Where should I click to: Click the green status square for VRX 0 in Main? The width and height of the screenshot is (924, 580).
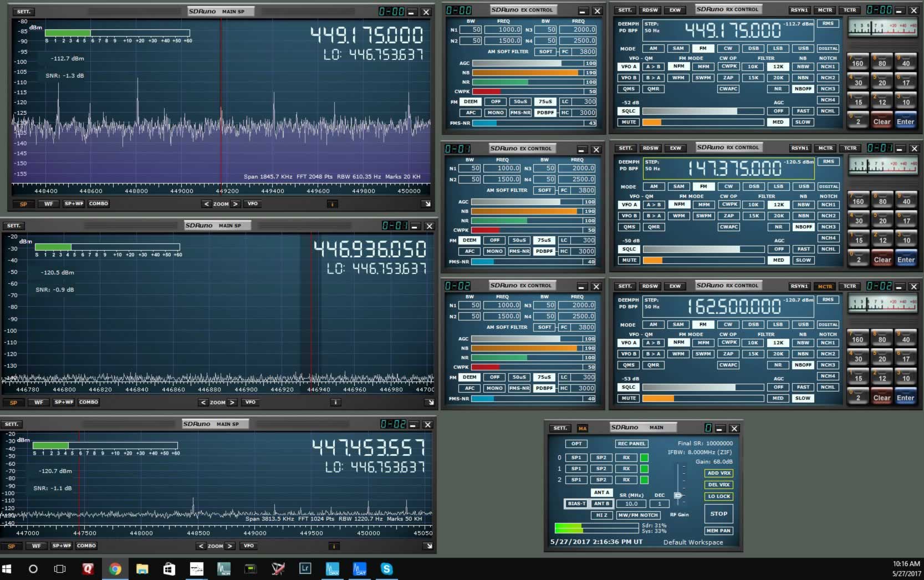pyautogui.click(x=644, y=458)
